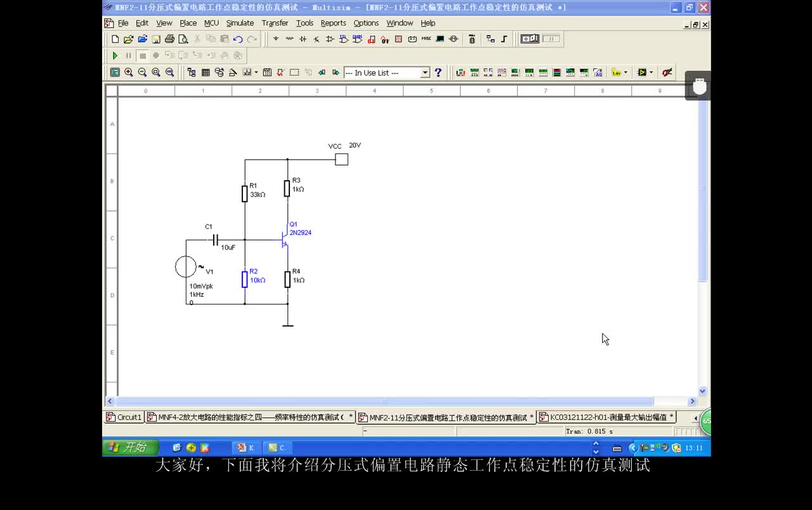The height and width of the screenshot is (510, 812).
Task: Pause the running simulation
Action: (x=129, y=56)
